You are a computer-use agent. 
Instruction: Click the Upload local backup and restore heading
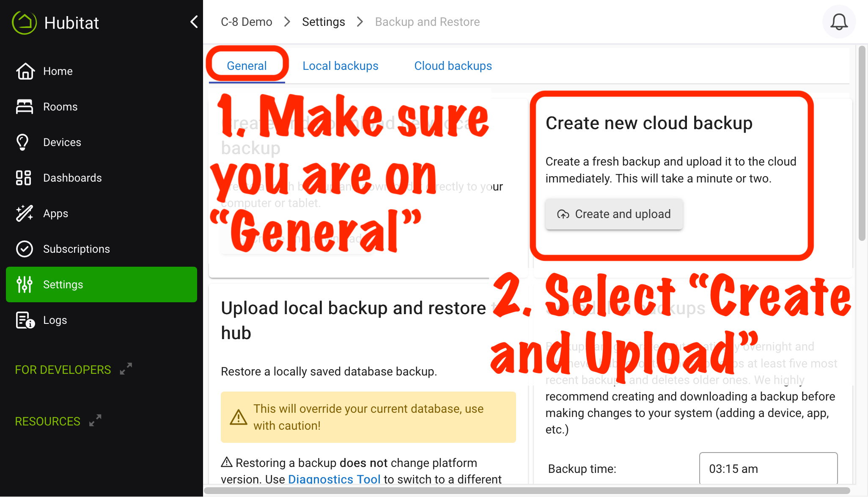coord(354,320)
